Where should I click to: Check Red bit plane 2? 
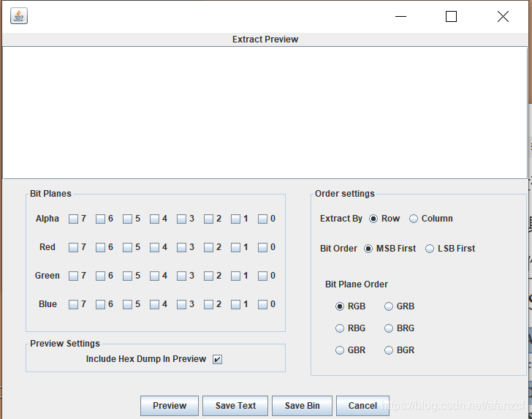point(209,248)
